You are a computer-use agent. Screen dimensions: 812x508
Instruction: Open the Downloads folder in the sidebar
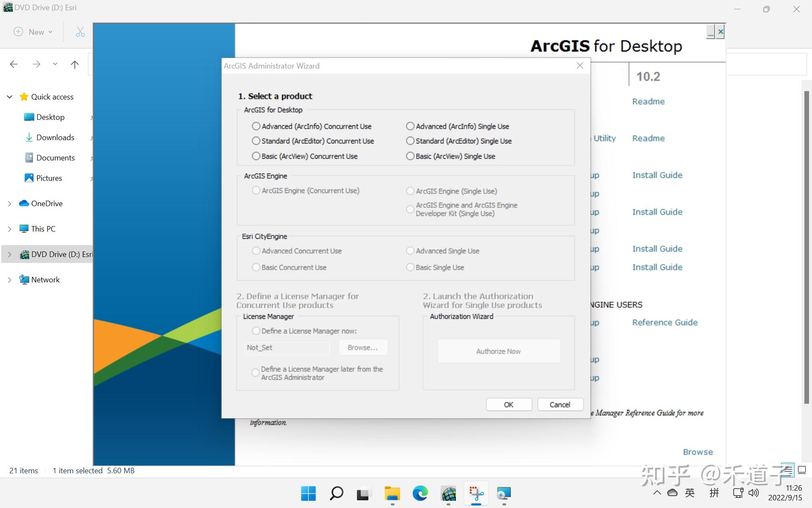(55, 137)
